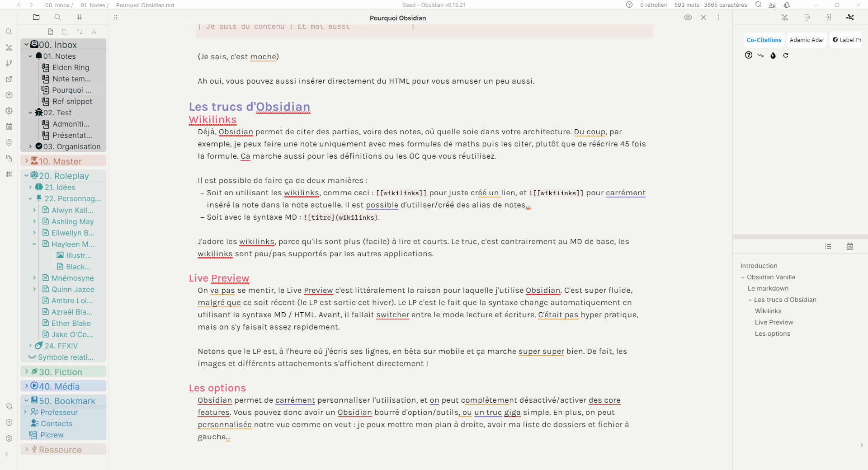
Task: Click the cards icon in status bar
Action: point(787,5)
